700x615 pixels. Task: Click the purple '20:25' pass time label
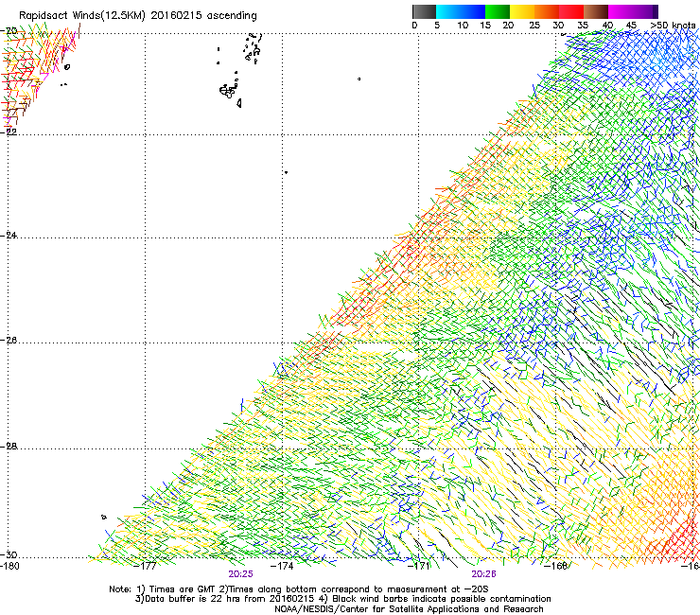(240, 574)
